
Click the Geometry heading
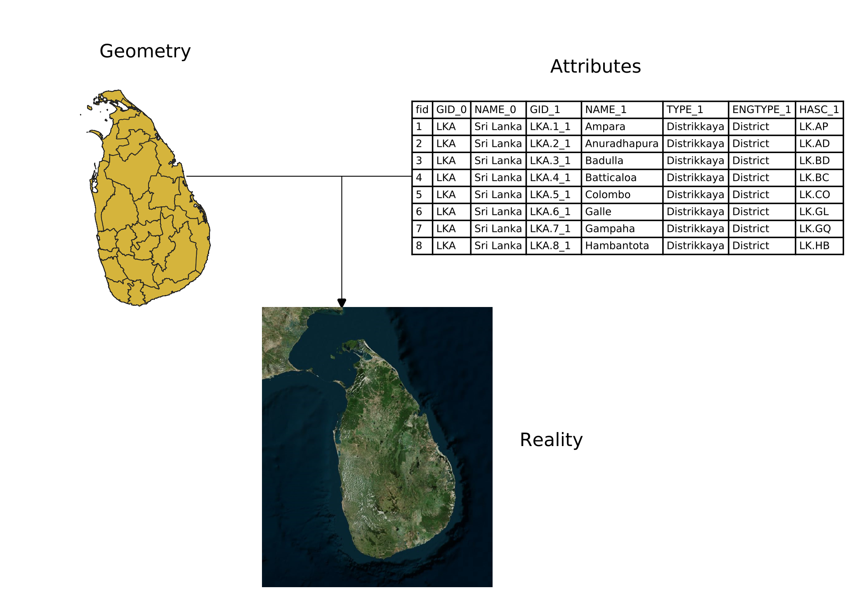[x=145, y=52]
